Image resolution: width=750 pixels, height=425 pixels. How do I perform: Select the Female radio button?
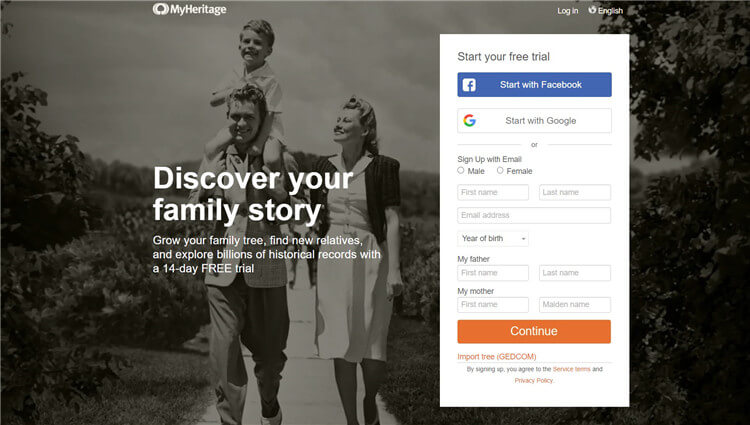[500, 170]
